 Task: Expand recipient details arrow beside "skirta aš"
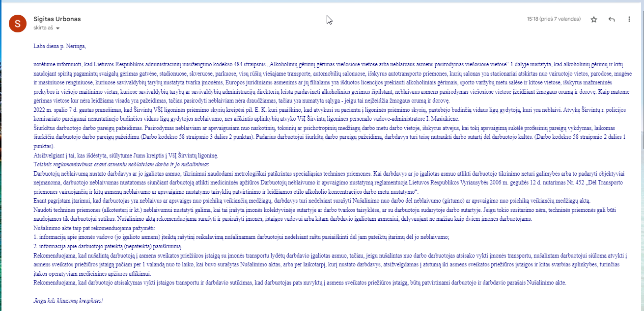tap(58, 28)
